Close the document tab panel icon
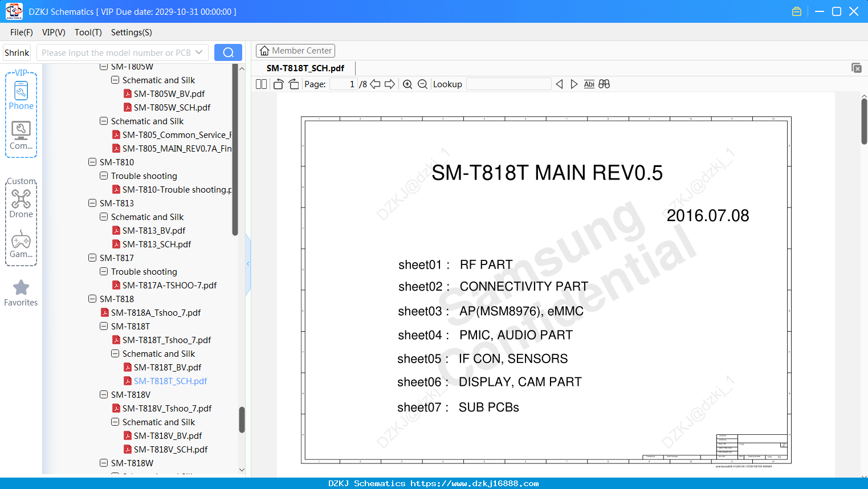The height and width of the screenshot is (489, 868). (857, 68)
